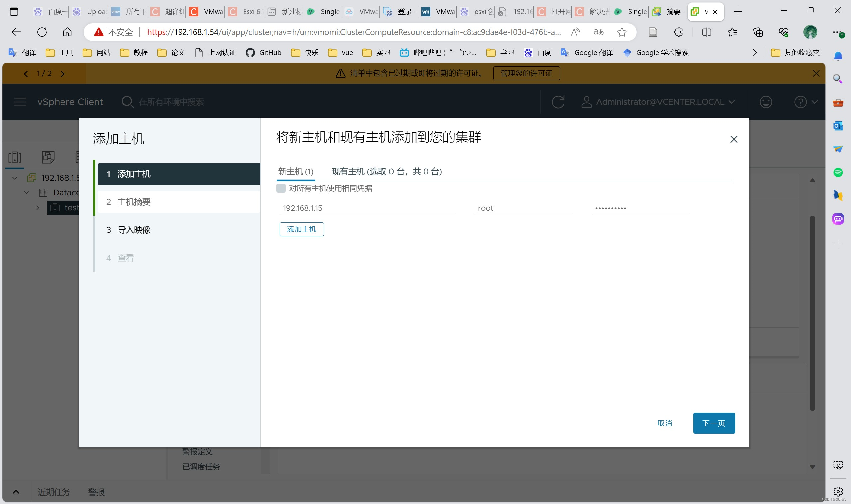Click the sidebar search magnifier icon
The height and width of the screenshot is (504, 851).
[x=838, y=79]
